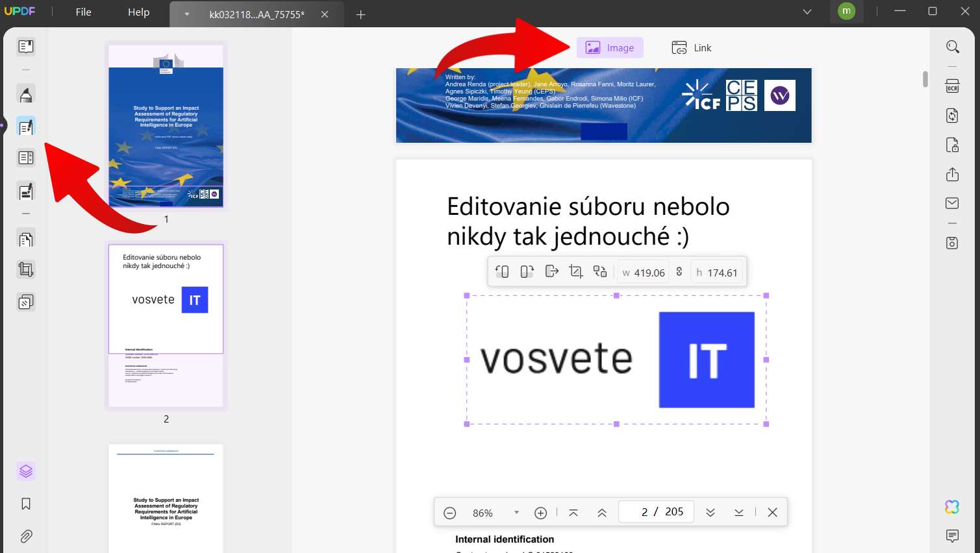Open the Protect PDF lock tool
980x553 pixels.
click(x=953, y=145)
